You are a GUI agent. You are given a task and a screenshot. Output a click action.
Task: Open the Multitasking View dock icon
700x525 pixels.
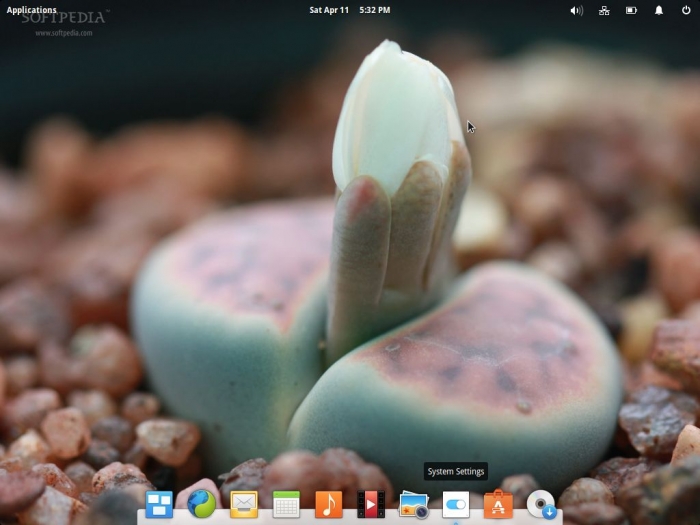coord(159,504)
